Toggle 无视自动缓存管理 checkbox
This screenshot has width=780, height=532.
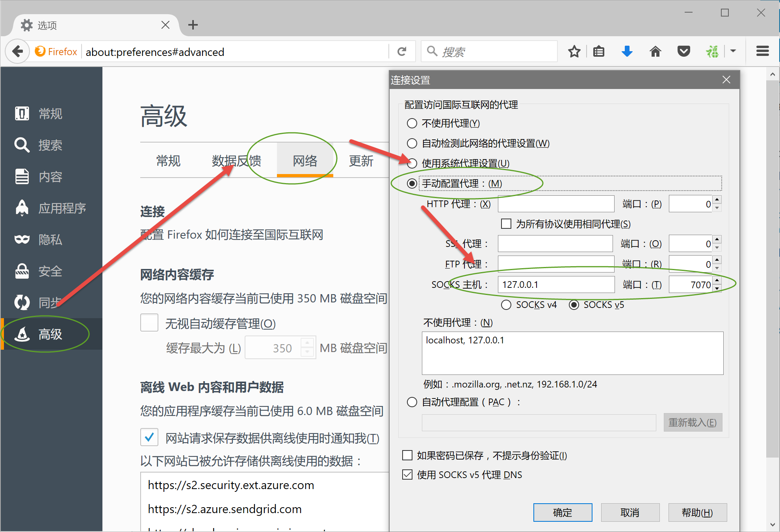click(149, 323)
